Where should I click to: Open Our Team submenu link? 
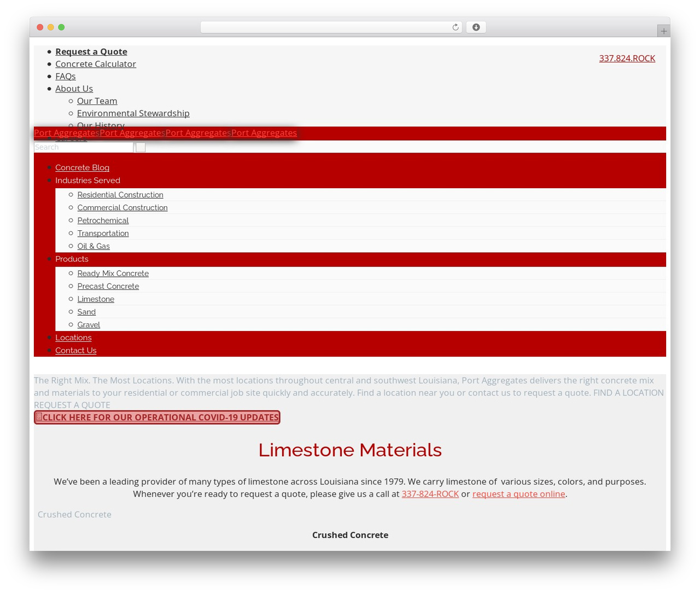(97, 101)
